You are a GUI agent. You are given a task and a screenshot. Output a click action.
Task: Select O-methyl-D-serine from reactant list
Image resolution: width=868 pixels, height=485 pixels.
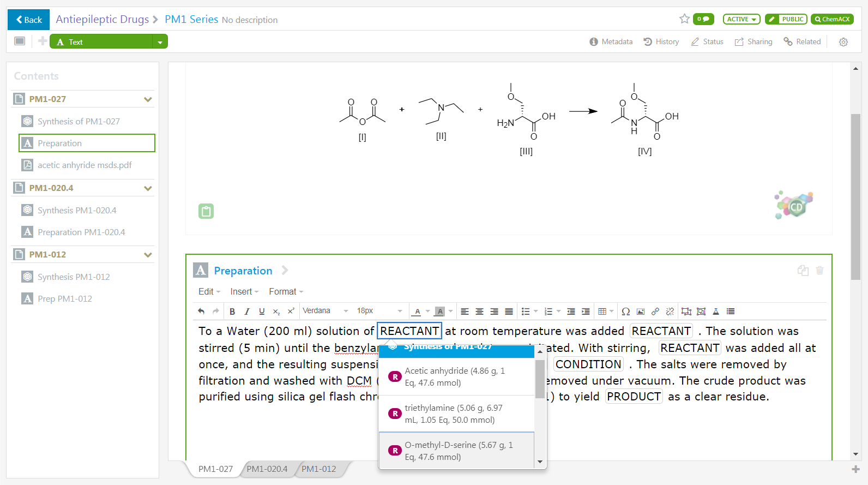point(457,451)
